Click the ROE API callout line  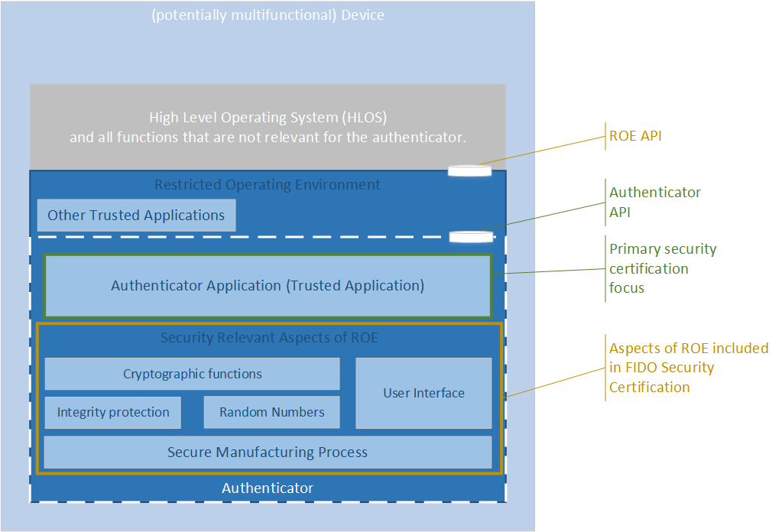click(x=543, y=150)
